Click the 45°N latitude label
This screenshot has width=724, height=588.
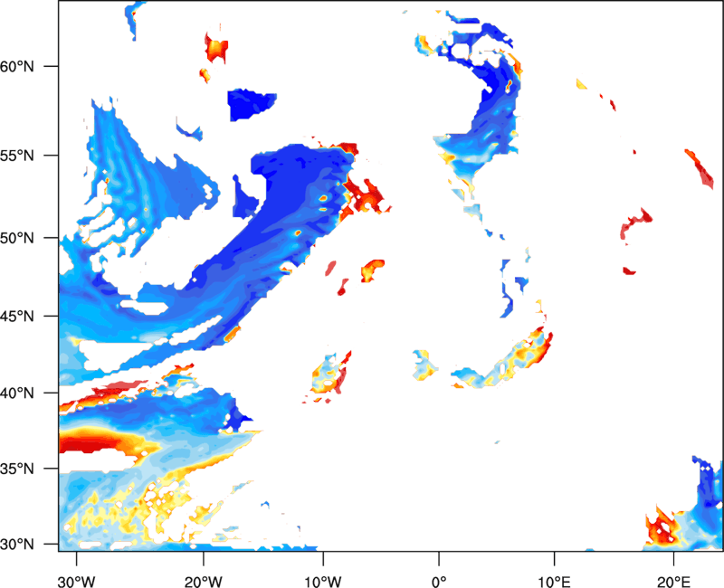click(x=17, y=316)
